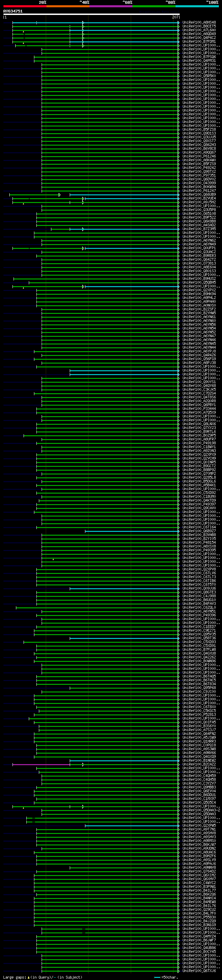Screen dimensions: 222x980
Task: Select the UniRef100_B8CET5 entry
Action: coord(199,26)
